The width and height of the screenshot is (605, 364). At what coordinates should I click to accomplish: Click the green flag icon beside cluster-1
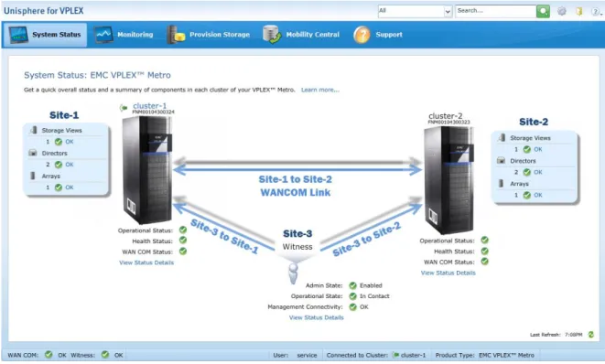point(124,108)
